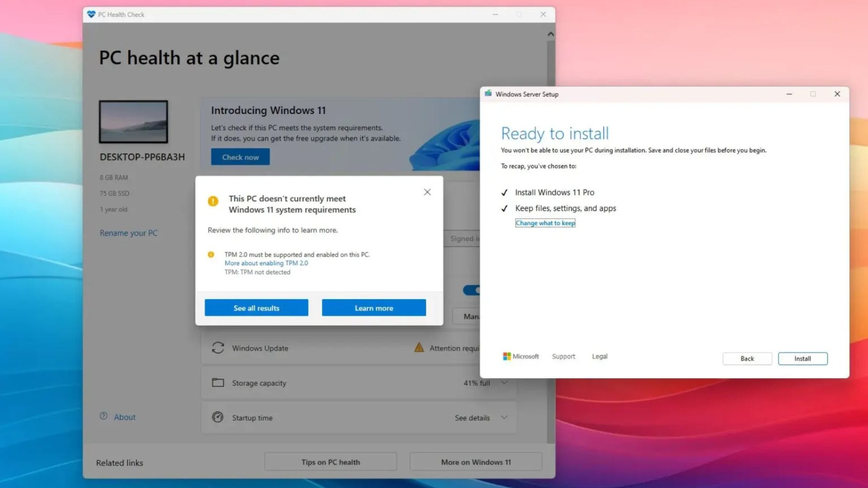Screen dimensions: 868x488
Task: Click the Storage capacity folder icon
Action: pos(217,382)
